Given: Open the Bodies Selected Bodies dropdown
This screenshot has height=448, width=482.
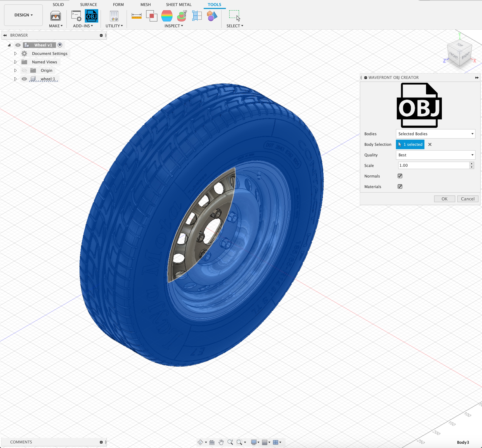Looking at the screenshot, I should coord(435,134).
